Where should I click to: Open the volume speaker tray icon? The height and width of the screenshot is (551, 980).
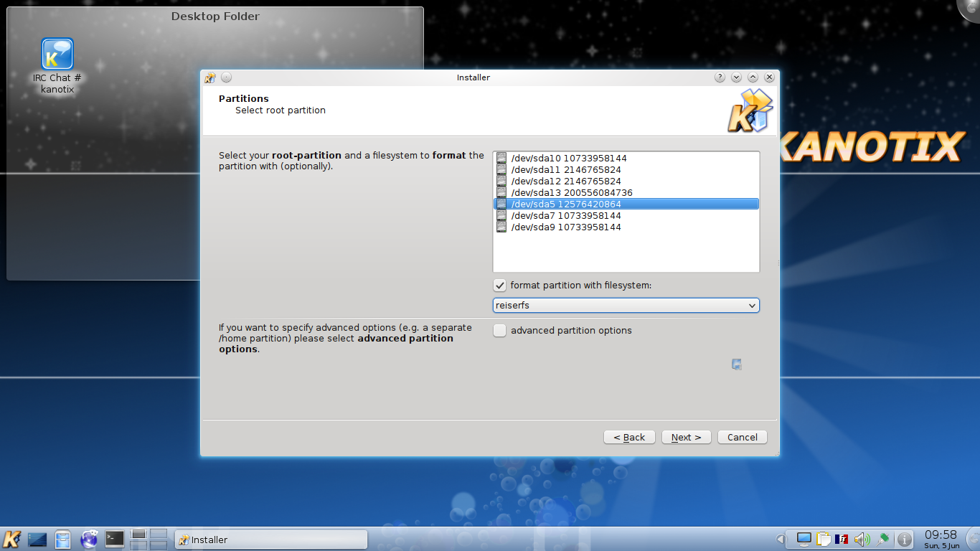[862, 539]
